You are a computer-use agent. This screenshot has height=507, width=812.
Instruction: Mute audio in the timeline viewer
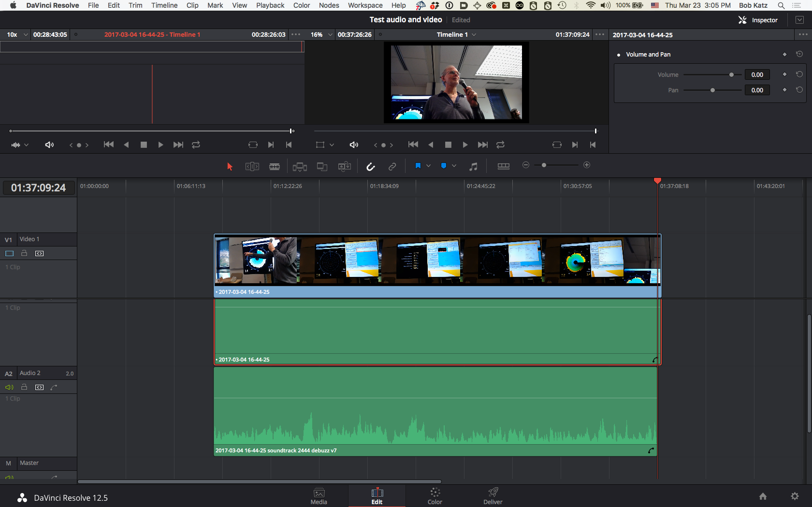pyautogui.click(x=354, y=145)
